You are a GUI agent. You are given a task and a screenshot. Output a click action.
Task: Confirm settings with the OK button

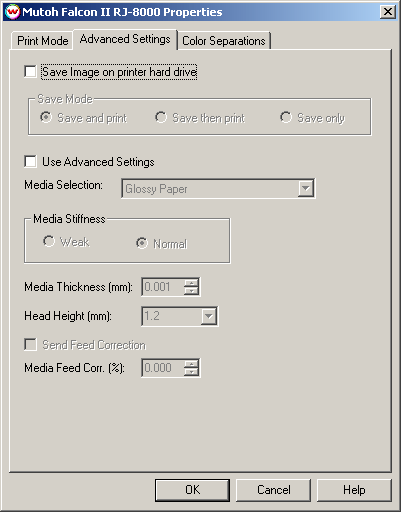pyautogui.click(x=192, y=490)
